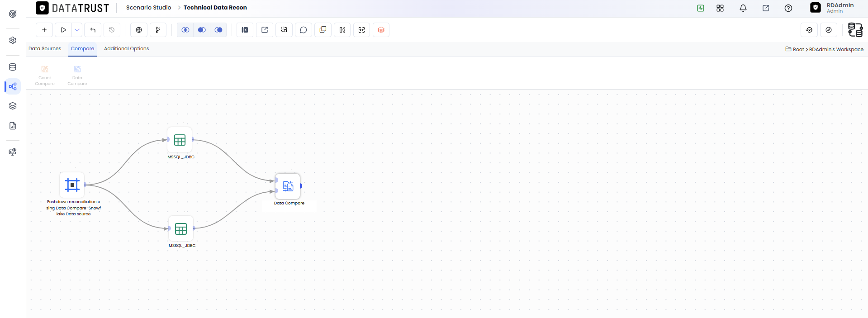The width and height of the screenshot is (868, 318).
Task: Click the undo arrow icon
Action: point(93,30)
